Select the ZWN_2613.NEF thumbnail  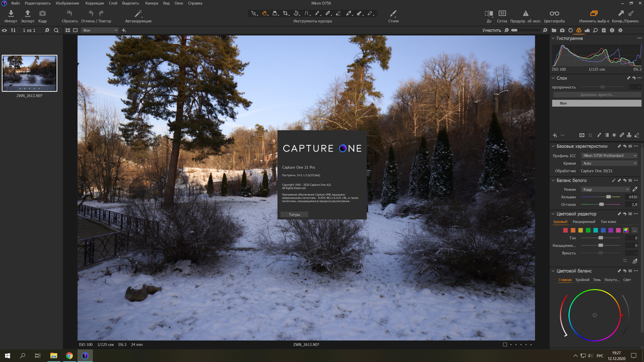(x=29, y=73)
